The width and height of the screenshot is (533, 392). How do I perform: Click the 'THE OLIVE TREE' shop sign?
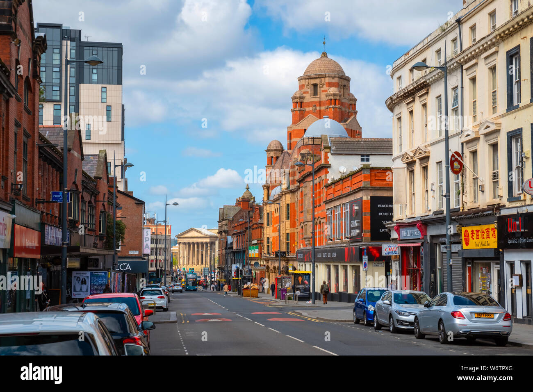pyautogui.click(x=410, y=233)
